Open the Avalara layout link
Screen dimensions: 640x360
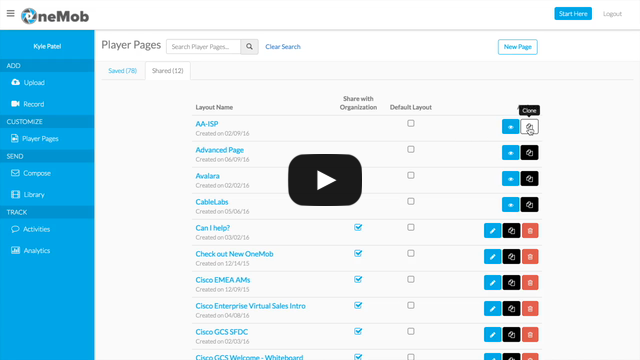point(207,176)
